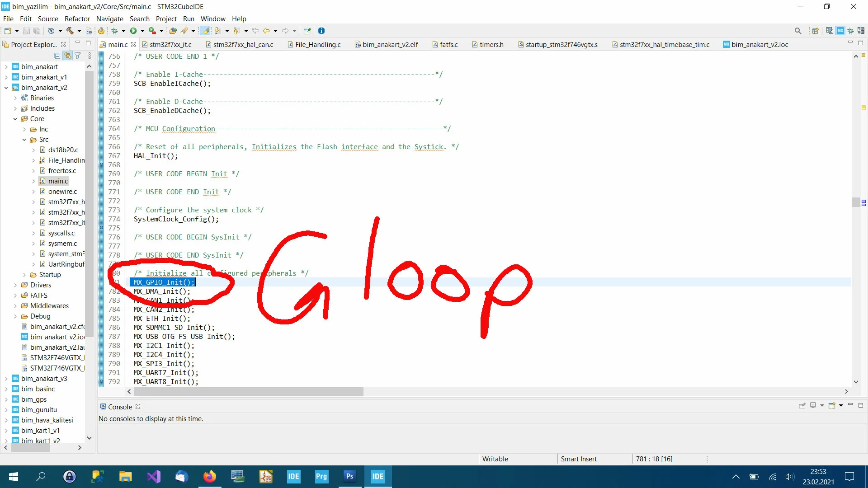Open the Run button dropdown arrow
The height and width of the screenshot is (488, 868).
(x=142, y=31)
